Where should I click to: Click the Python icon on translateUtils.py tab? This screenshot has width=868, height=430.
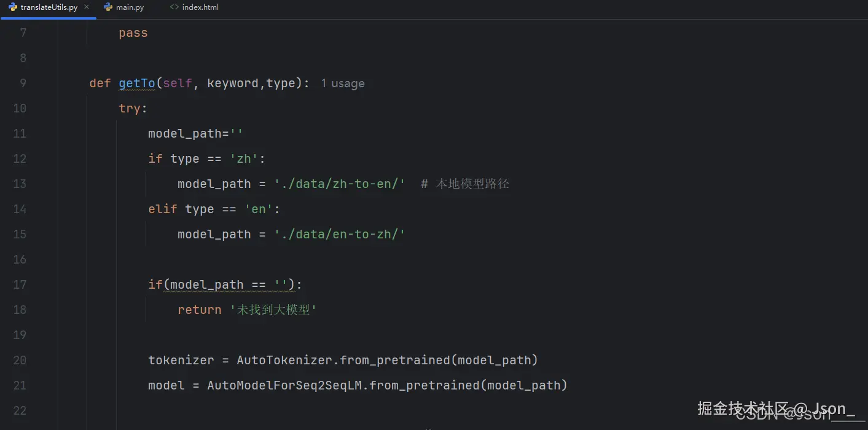click(x=12, y=7)
